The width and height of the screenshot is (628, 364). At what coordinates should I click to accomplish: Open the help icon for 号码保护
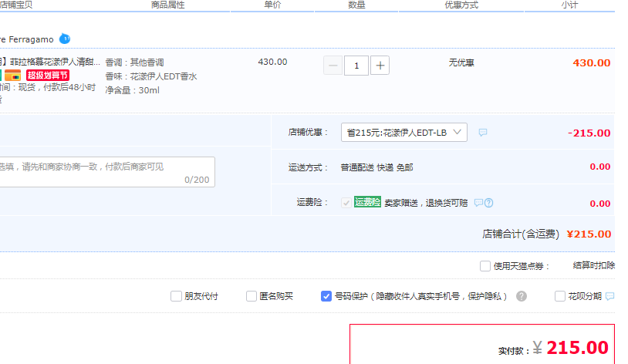pyautogui.click(x=522, y=296)
